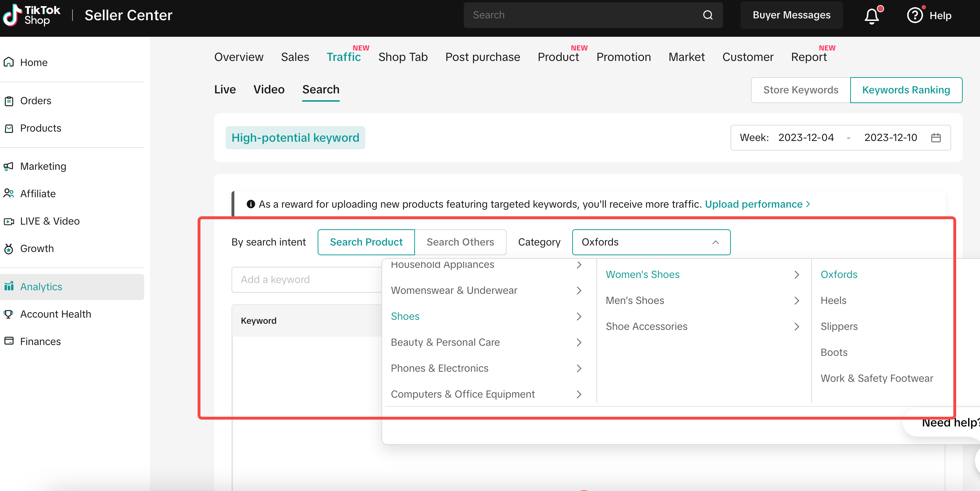Switch to Store Keywords view
The width and height of the screenshot is (980, 491).
pos(800,90)
